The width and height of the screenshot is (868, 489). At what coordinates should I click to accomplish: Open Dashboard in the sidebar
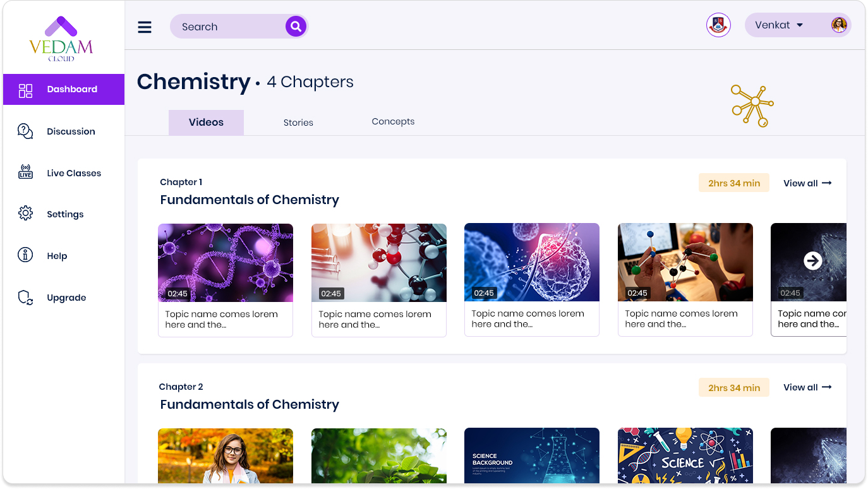point(64,89)
